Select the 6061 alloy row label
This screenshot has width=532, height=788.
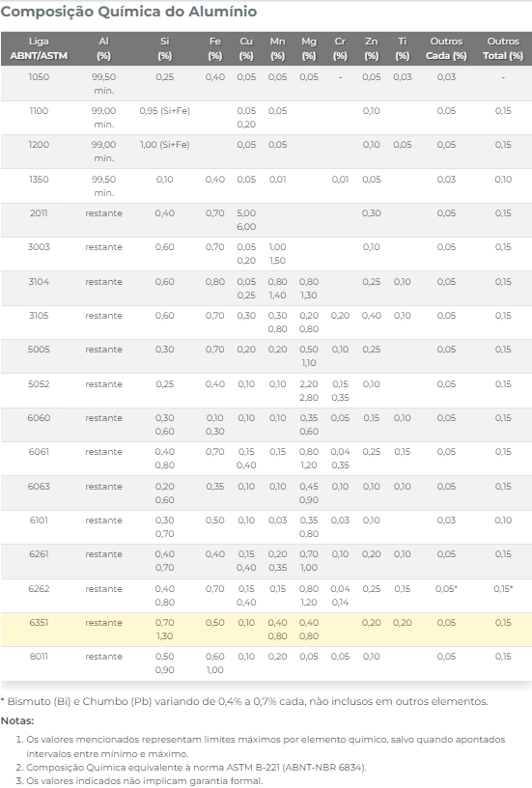39,452
